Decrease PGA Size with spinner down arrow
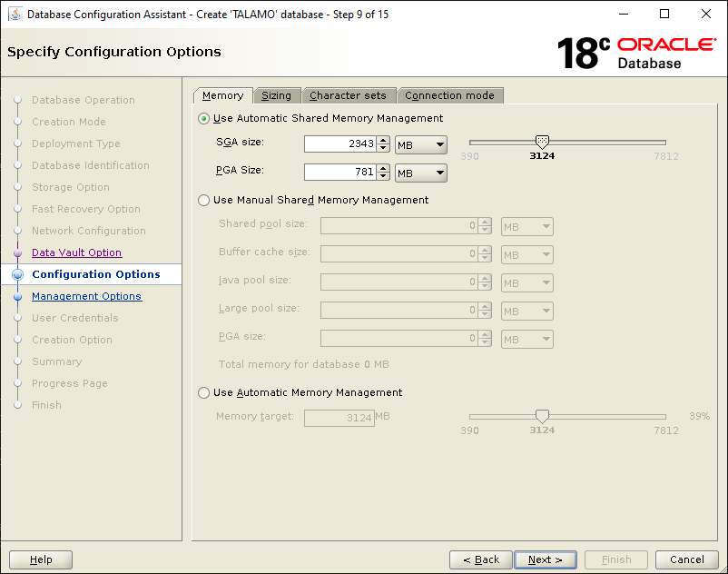Viewport: 728px width, 574px height. click(x=383, y=176)
